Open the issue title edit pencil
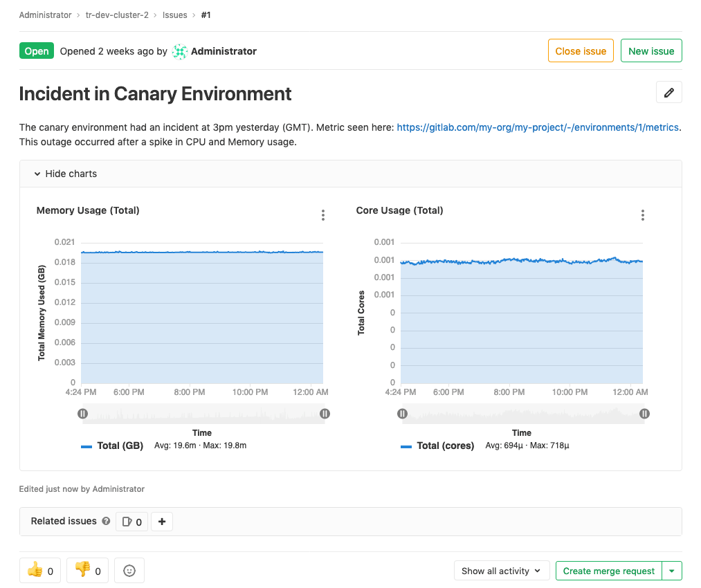This screenshot has height=588, width=701. (668, 91)
